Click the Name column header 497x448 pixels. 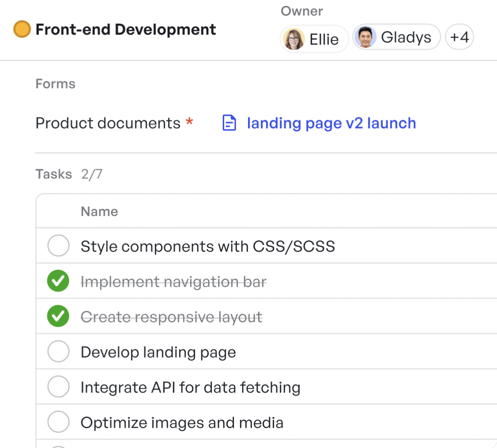click(x=99, y=212)
